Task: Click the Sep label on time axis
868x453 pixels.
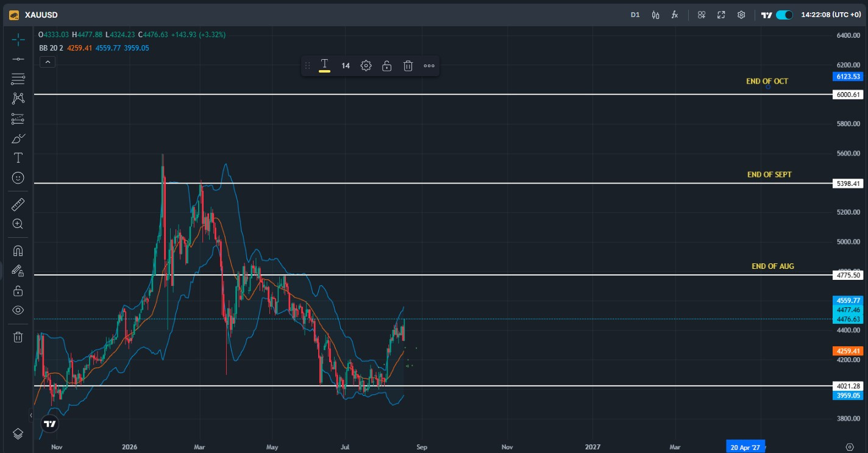Action: [x=422, y=447]
